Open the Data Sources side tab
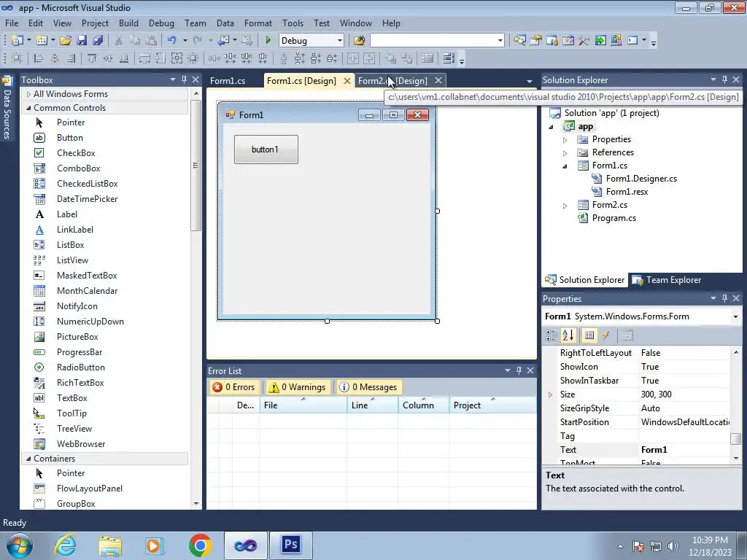 [x=7, y=109]
